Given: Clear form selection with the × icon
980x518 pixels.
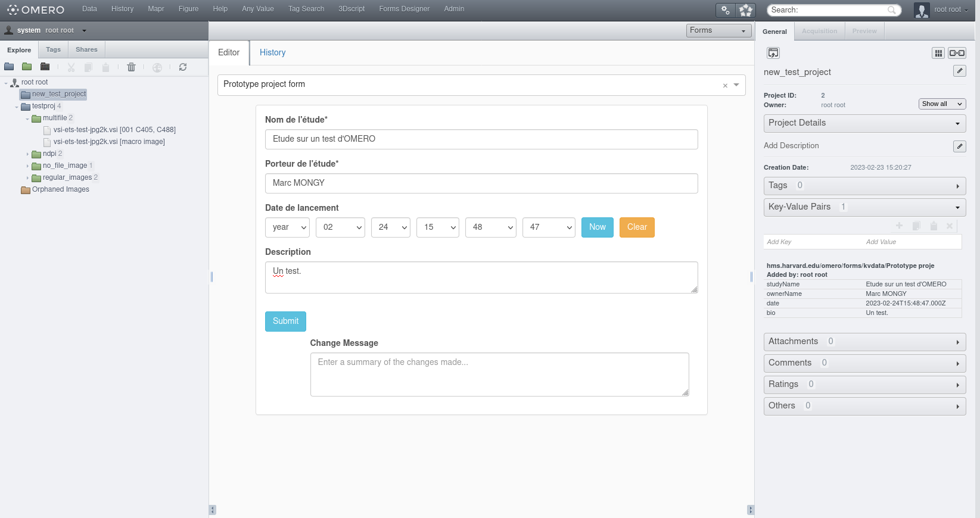Looking at the screenshot, I should click(725, 86).
